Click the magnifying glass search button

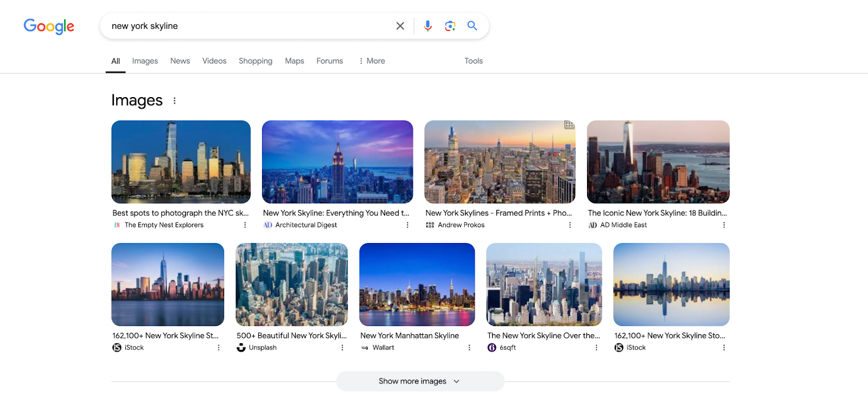[472, 26]
